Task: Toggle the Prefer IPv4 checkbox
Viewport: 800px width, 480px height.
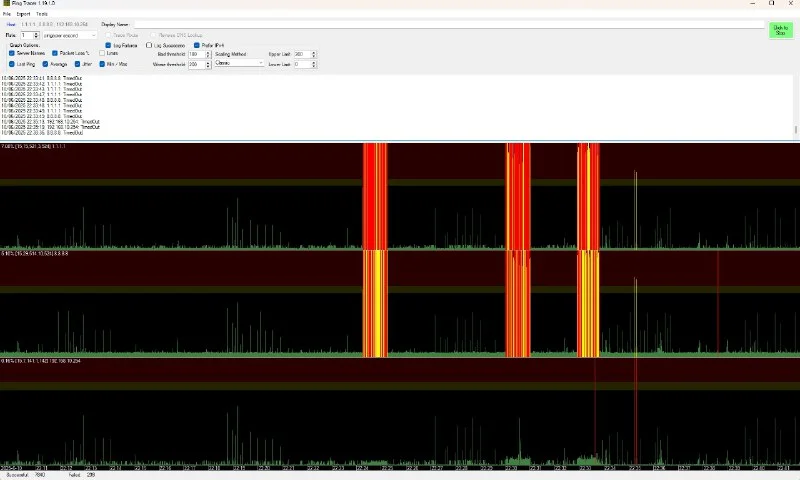Action: click(x=197, y=45)
